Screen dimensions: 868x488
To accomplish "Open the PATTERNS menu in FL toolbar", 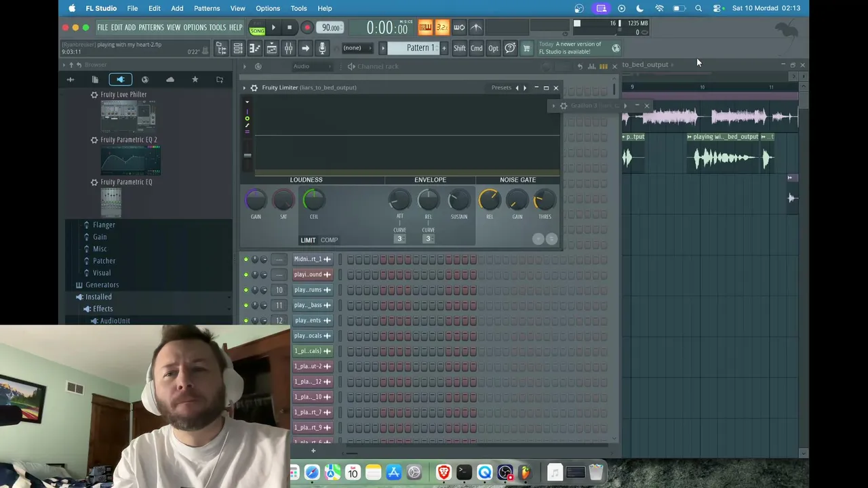I will pos(151,28).
